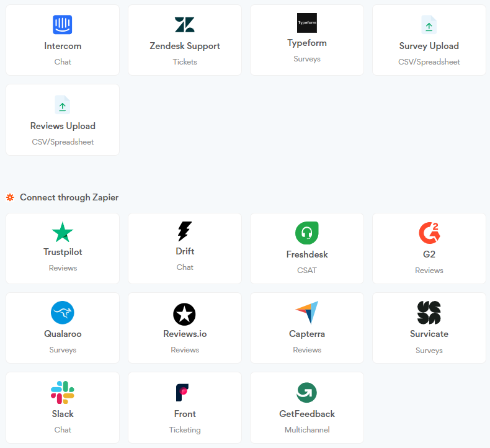
Task: Click the Survey Upload file icon
Action: (429, 25)
